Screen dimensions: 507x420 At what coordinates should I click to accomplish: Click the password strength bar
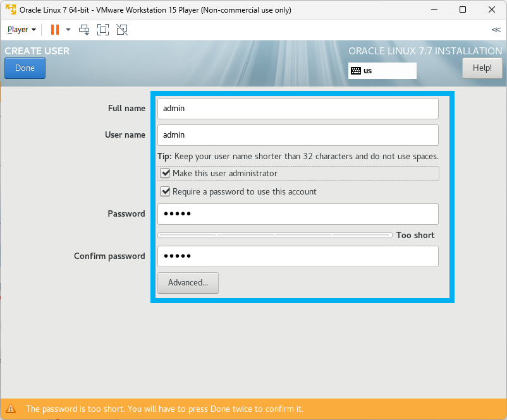275,235
